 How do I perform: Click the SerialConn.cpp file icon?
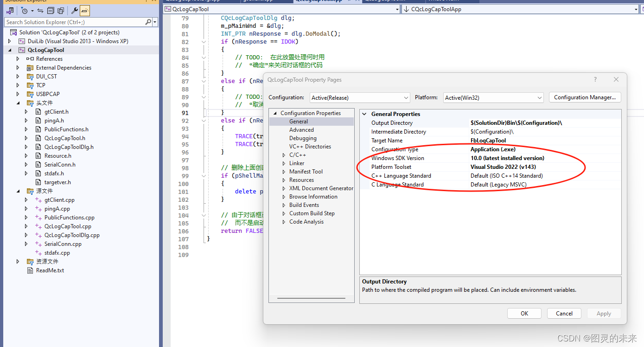coord(39,244)
